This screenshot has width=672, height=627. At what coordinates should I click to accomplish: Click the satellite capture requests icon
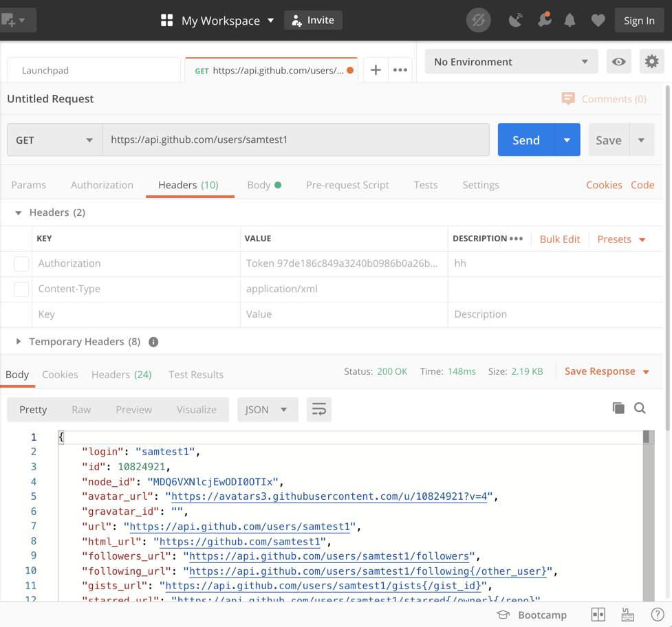tap(515, 21)
